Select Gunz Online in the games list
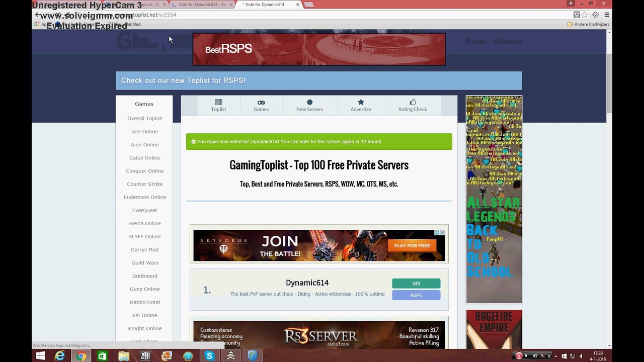 pyautogui.click(x=144, y=289)
